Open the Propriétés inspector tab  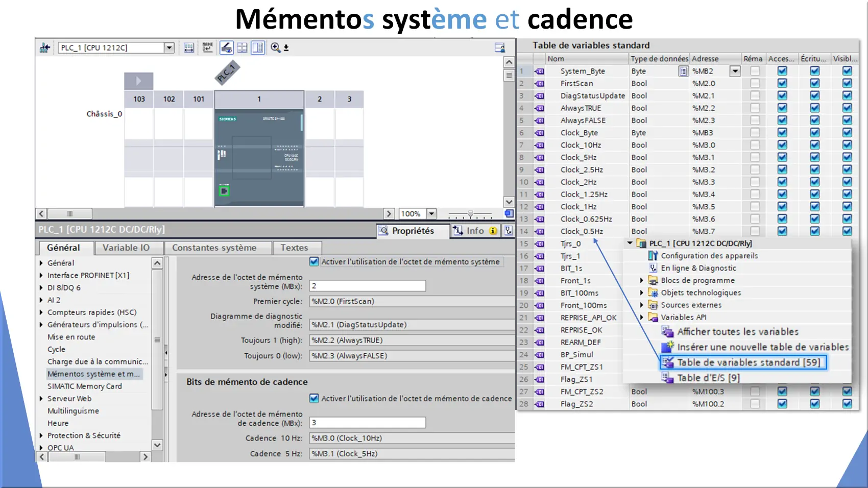pyautogui.click(x=413, y=231)
